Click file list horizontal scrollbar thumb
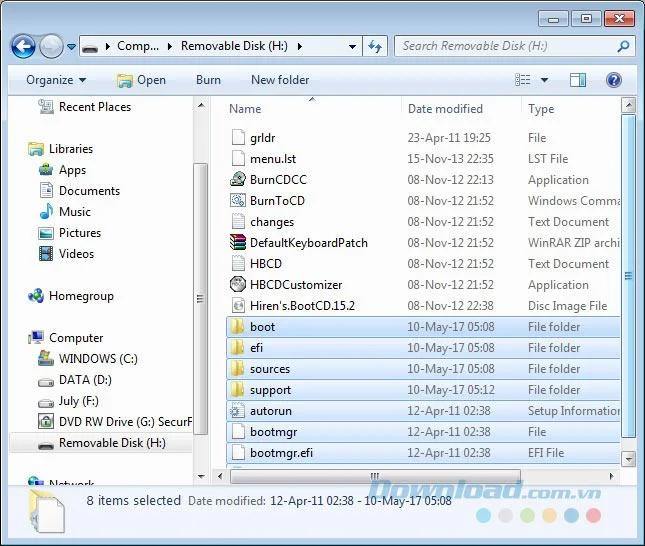645x546 pixels. pyautogui.click(x=375, y=476)
